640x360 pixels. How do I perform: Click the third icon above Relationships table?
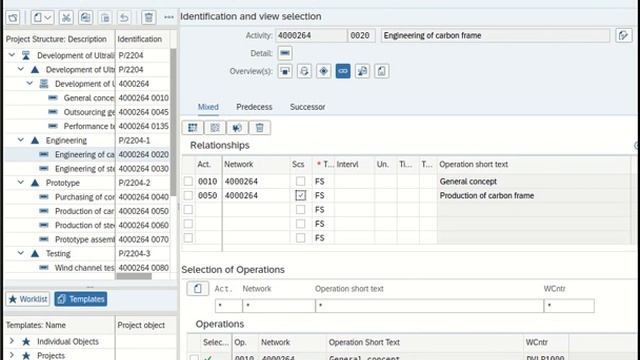237,128
